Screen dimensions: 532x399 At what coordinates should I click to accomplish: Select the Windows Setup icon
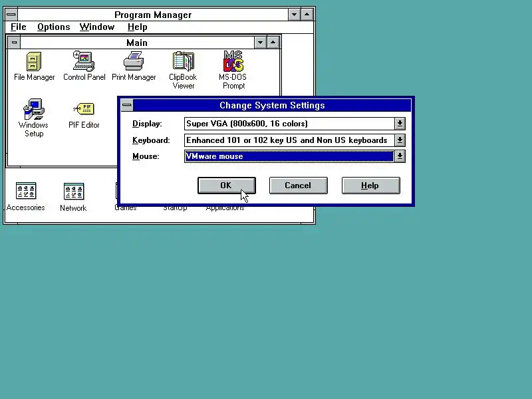(x=34, y=109)
